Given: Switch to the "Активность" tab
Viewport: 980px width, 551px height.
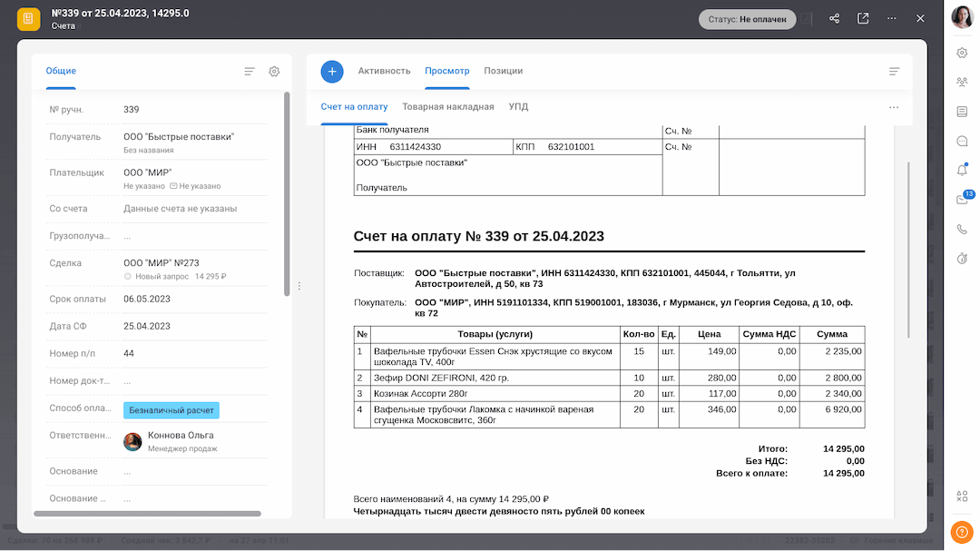Looking at the screenshot, I should click(x=384, y=71).
